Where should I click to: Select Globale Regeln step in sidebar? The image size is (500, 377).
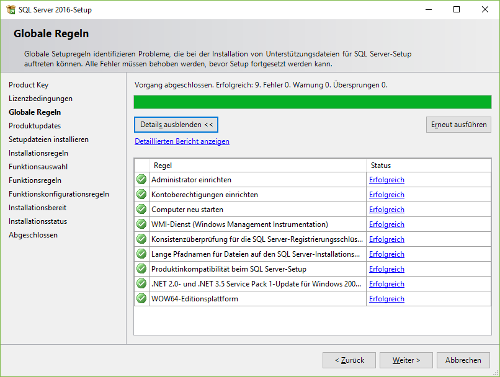(35, 112)
